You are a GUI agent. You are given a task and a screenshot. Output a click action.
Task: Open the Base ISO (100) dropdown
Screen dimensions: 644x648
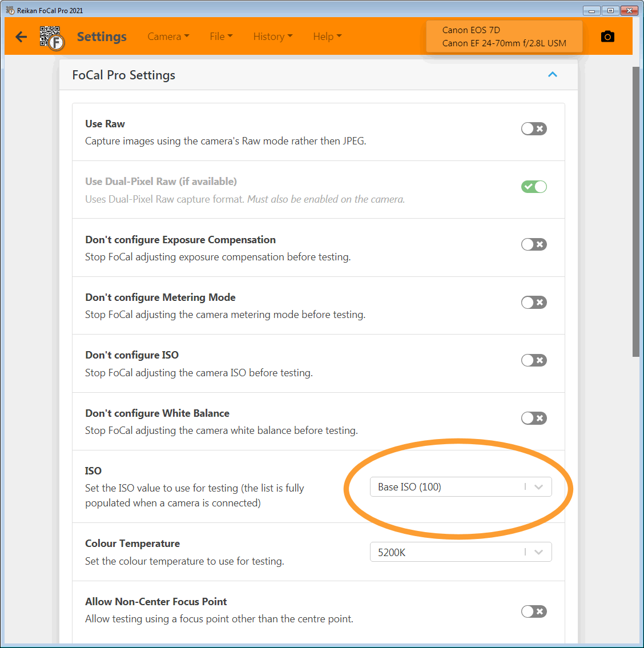tap(461, 487)
